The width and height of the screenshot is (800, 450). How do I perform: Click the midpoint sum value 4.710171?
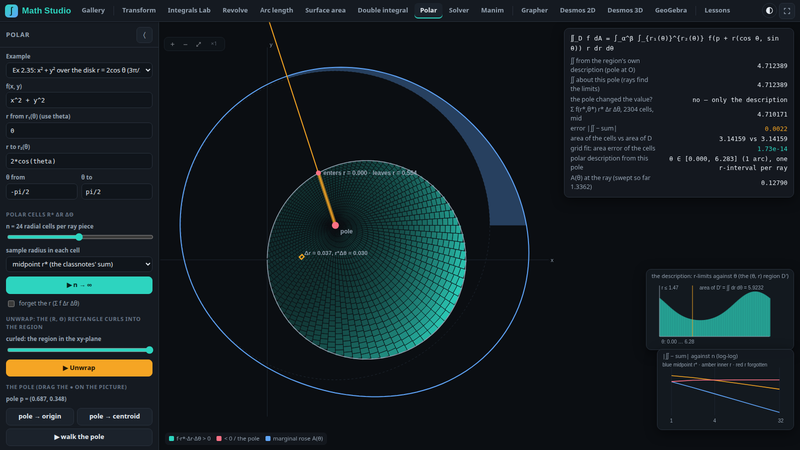point(772,114)
